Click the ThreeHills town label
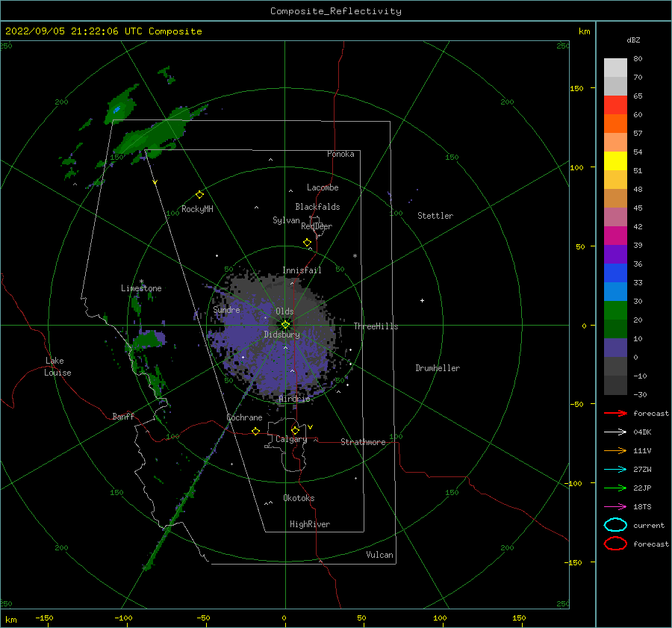672x628 pixels. 376,326
